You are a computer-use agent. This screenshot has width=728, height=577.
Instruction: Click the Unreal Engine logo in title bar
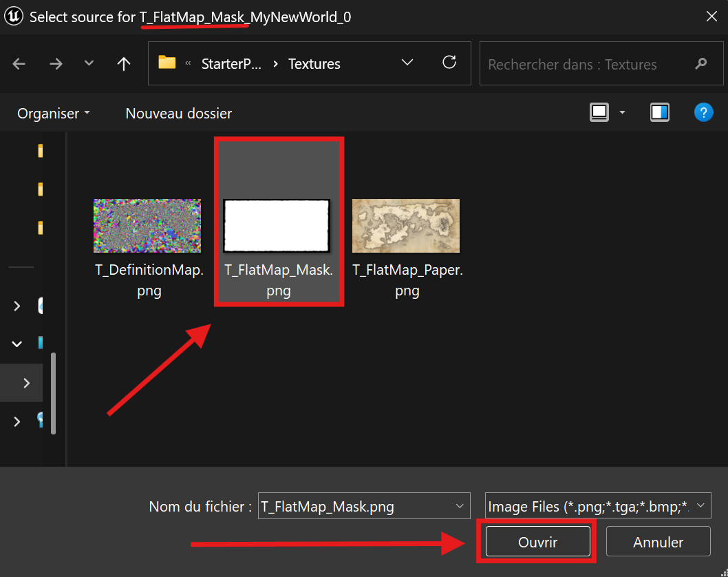(14, 17)
